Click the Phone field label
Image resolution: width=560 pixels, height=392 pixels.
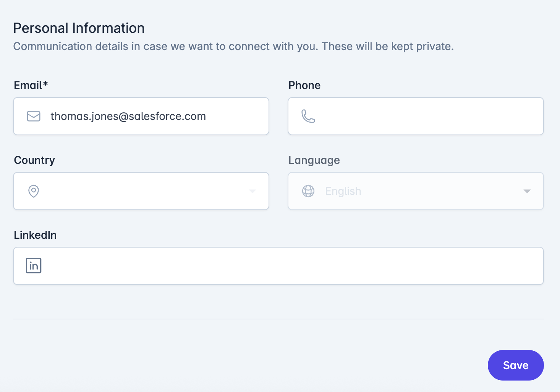pos(304,85)
